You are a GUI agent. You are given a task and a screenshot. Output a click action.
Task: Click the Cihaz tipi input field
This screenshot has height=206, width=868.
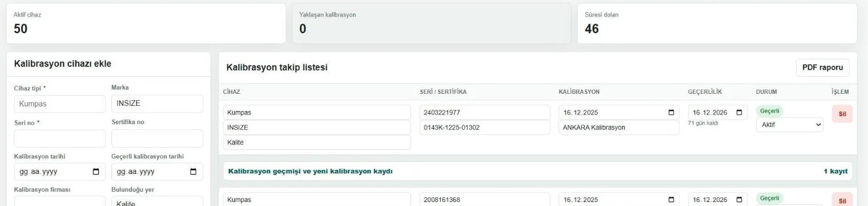point(60,104)
